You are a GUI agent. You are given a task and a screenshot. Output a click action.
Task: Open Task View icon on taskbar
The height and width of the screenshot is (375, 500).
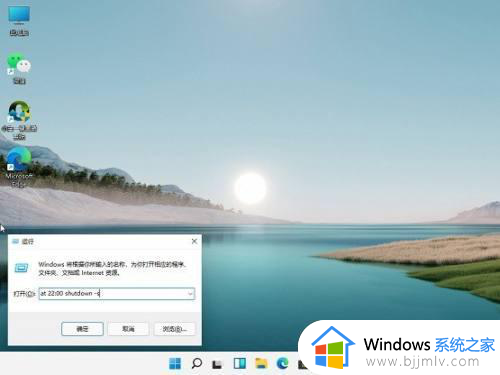[217, 364]
